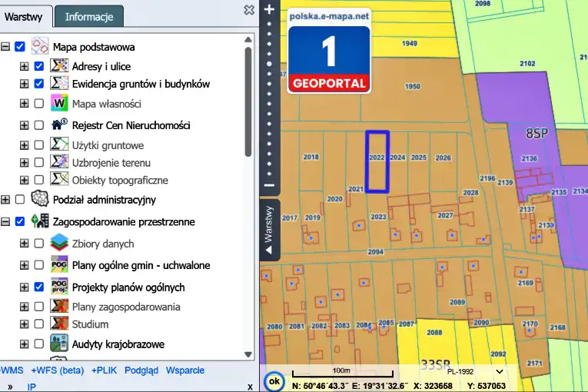The image size is (588, 392).
Task: Click the Projekty planów ogólnych POG proj icon
Action: (59, 287)
